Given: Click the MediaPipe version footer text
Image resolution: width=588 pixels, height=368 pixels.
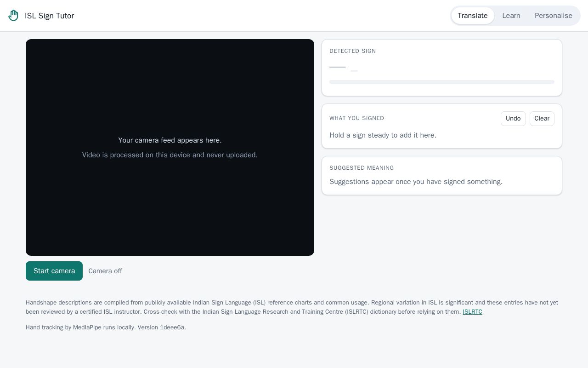Looking at the screenshot, I should coord(106,328).
